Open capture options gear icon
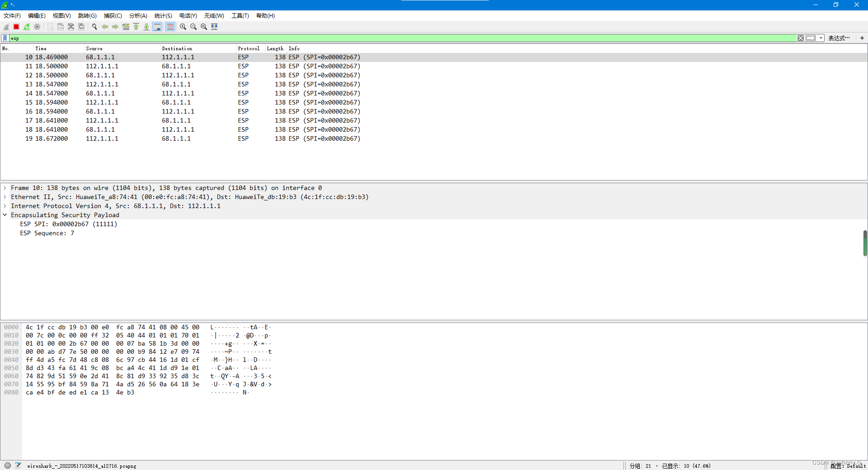 (x=37, y=27)
